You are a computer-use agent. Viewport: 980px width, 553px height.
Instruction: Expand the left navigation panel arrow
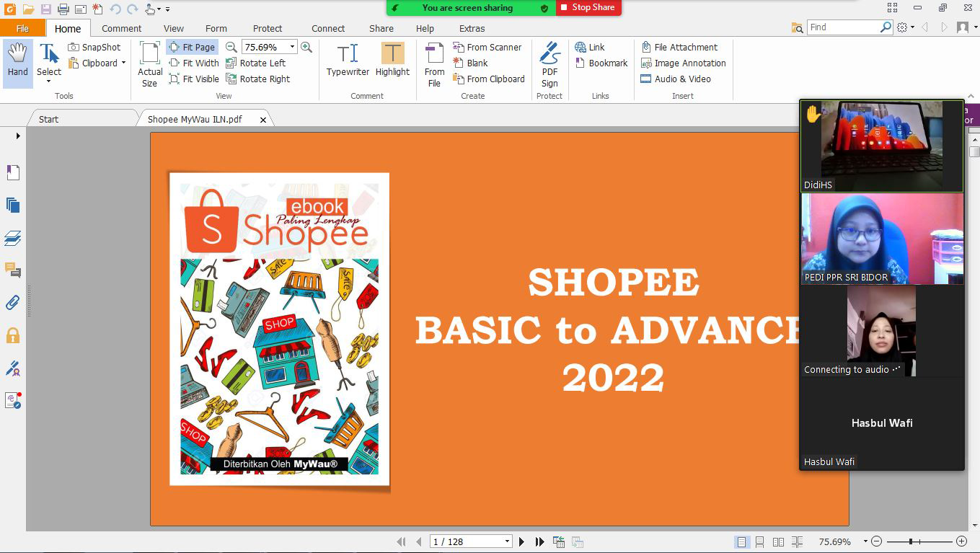18,136
